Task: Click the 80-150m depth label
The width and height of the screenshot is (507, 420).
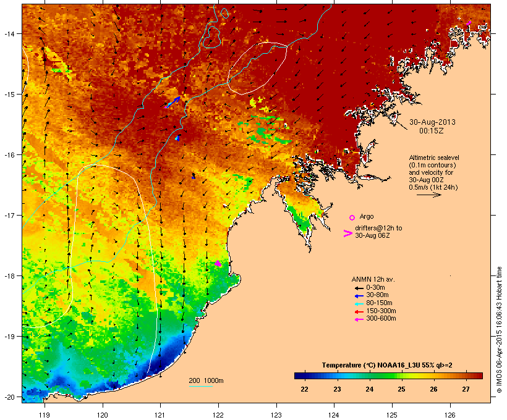Action: pos(379,303)
